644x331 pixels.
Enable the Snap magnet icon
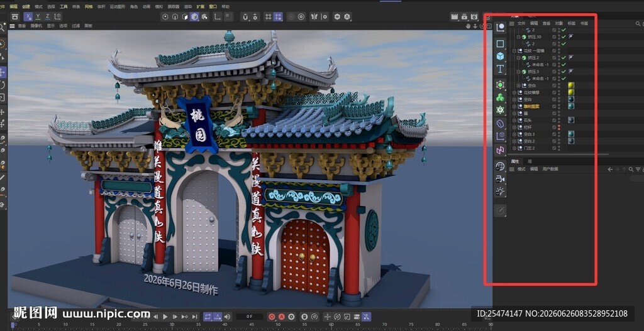pyautogui.click(x=245, y=17)
